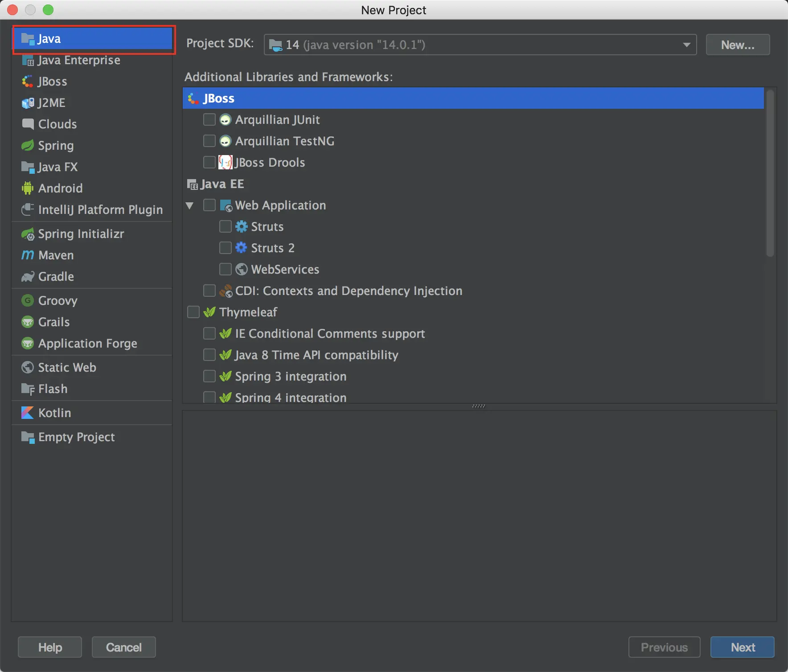Enable the Arquillian JUnit checkbox
This screenshot has width=788, height=672.
click(209, 119)
